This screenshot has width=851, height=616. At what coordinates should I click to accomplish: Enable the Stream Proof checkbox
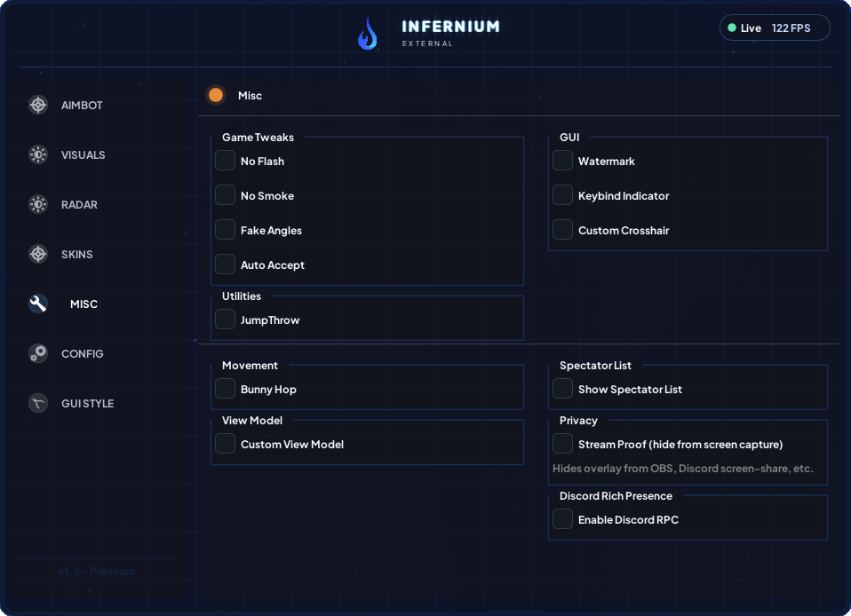(x=562, y=444)
